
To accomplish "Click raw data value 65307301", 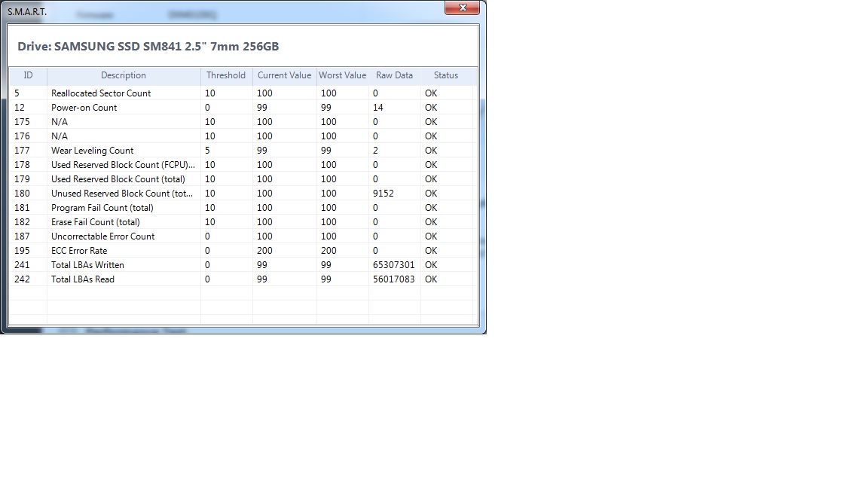I will pos(393,265).
